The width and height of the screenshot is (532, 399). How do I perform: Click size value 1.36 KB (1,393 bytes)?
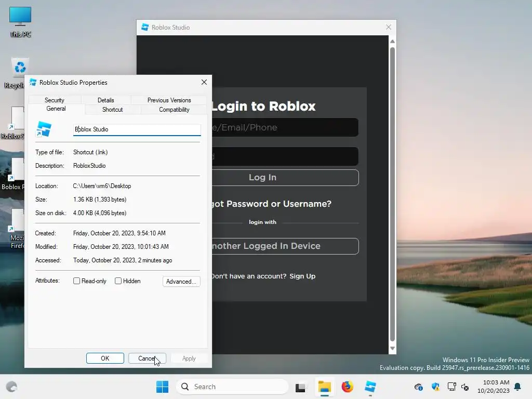click(x=100, y=199)
